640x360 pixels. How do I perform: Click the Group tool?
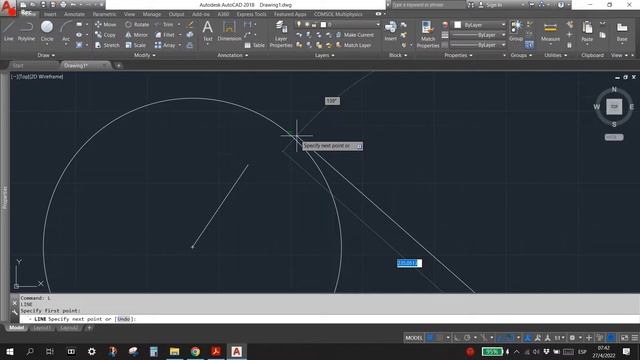pos(516,31)
